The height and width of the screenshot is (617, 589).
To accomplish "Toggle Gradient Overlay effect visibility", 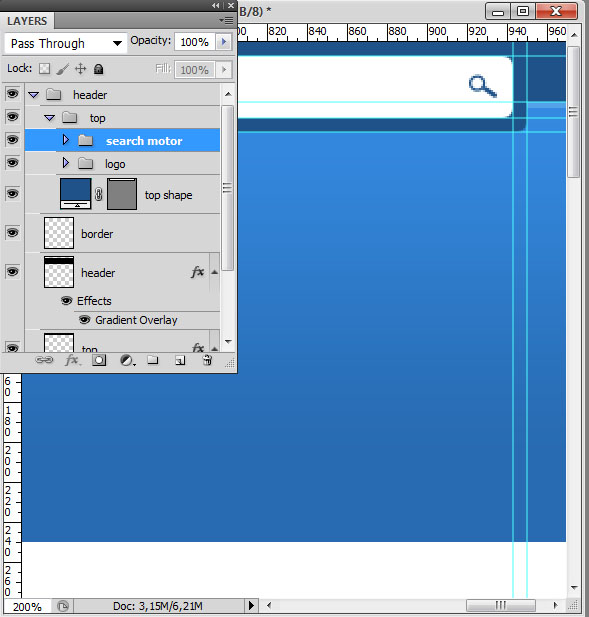I will pos(85,320).
